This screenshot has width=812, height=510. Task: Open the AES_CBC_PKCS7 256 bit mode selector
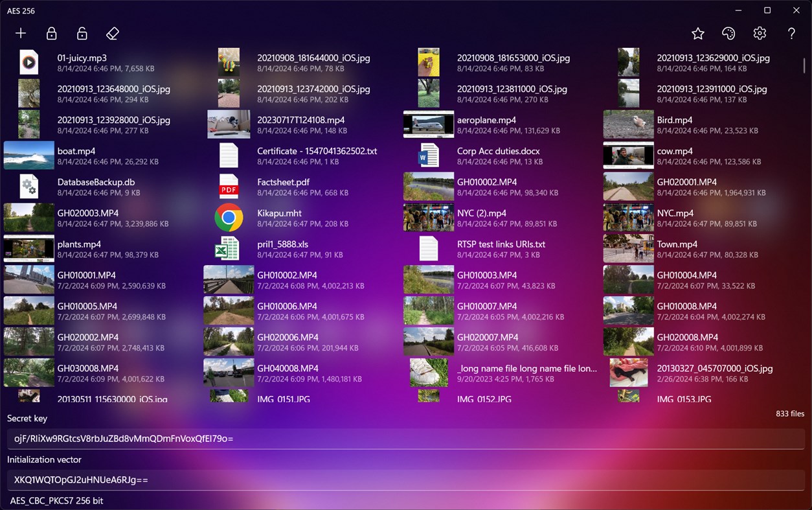point(56,500)
